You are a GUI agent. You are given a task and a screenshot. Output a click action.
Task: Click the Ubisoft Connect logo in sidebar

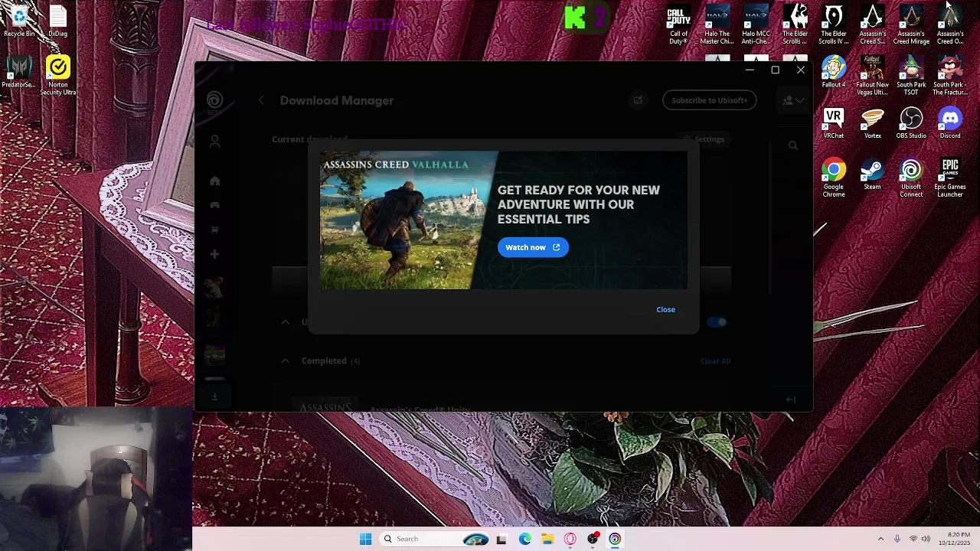point(214,100)
